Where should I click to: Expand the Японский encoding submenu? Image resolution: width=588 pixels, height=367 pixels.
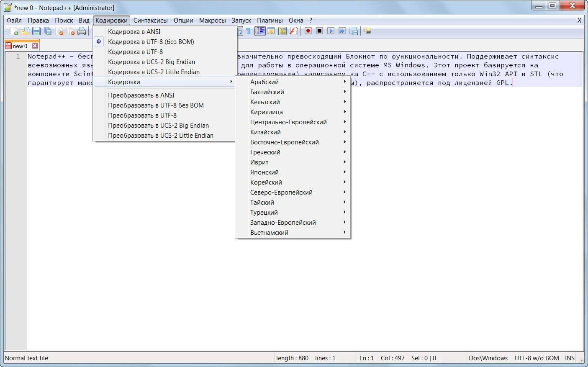pyautogui.click(x=293, y=172)
